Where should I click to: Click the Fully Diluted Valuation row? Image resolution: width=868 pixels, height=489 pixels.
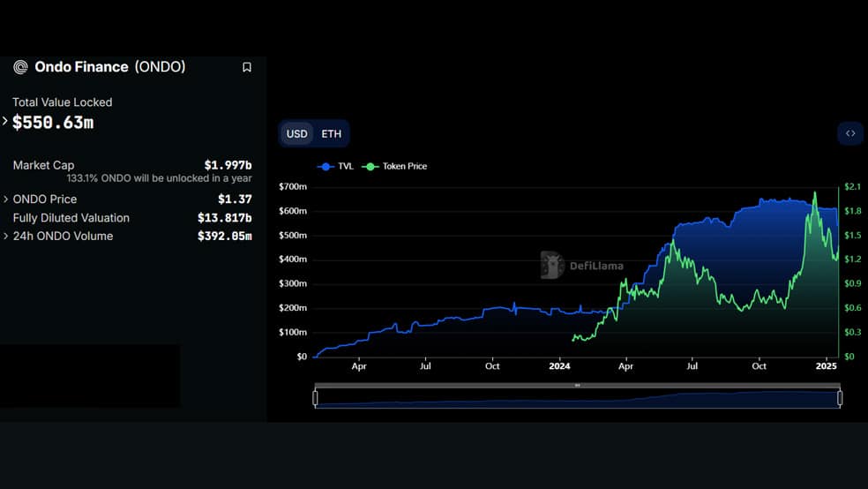[x=132, y=218]
